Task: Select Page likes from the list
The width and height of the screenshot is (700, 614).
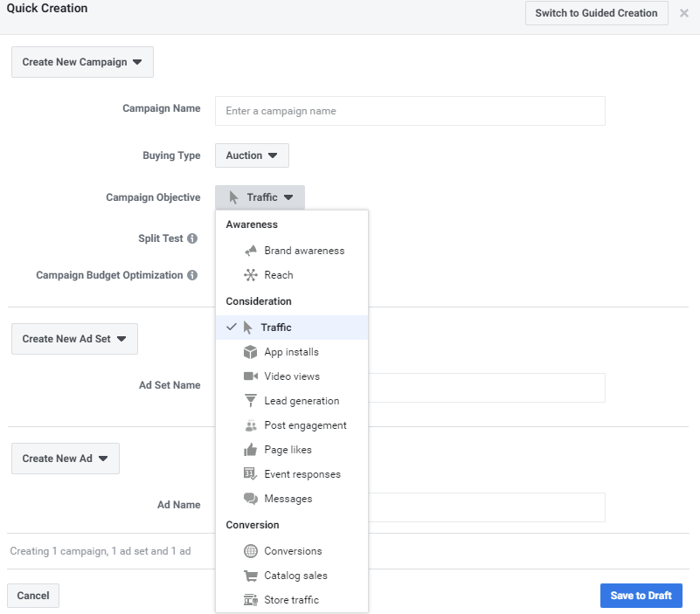Action: pyautogui.click(x=292, y=450)
